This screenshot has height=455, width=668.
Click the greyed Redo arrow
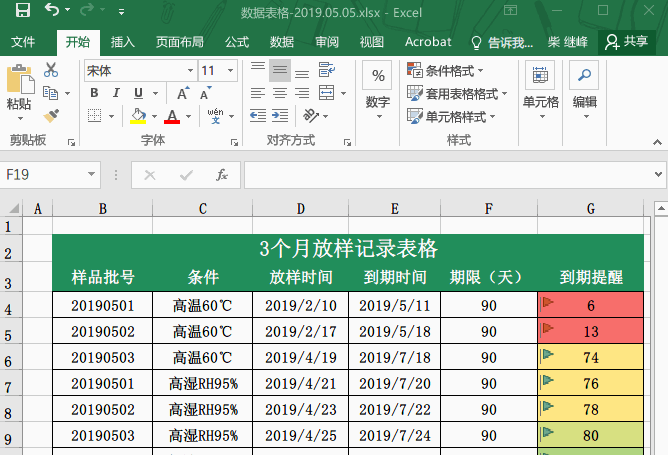86,9
